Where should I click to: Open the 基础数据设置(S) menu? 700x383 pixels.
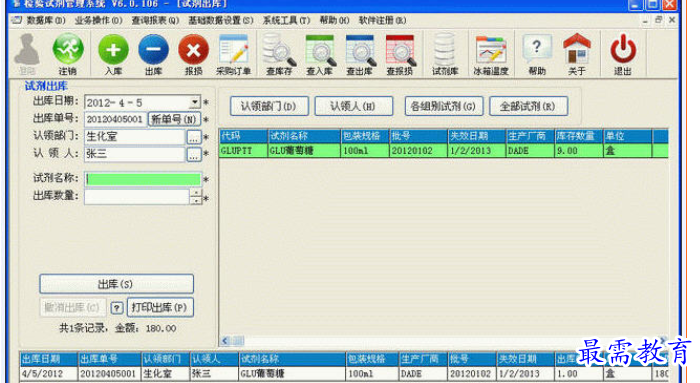[221, 21]
